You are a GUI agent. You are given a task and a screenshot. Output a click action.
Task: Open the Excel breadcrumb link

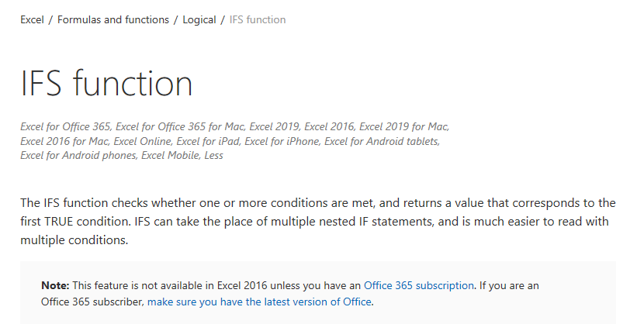[x=32, y=19]
